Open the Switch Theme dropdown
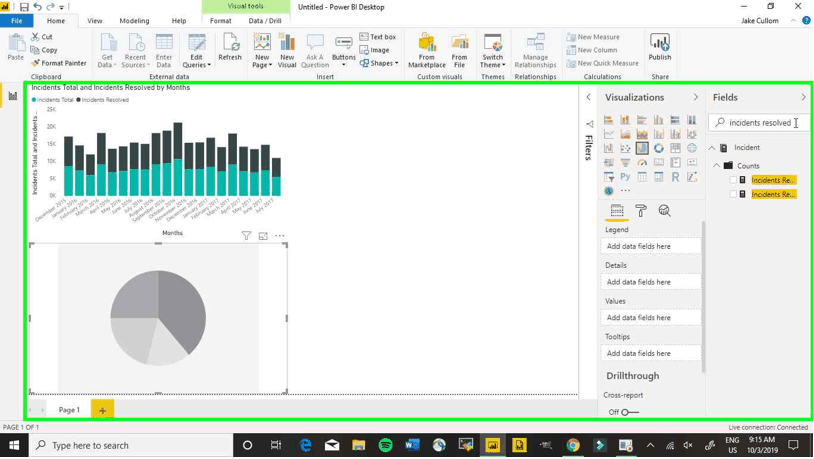814x459 pixels. click(x=493, y=51)
